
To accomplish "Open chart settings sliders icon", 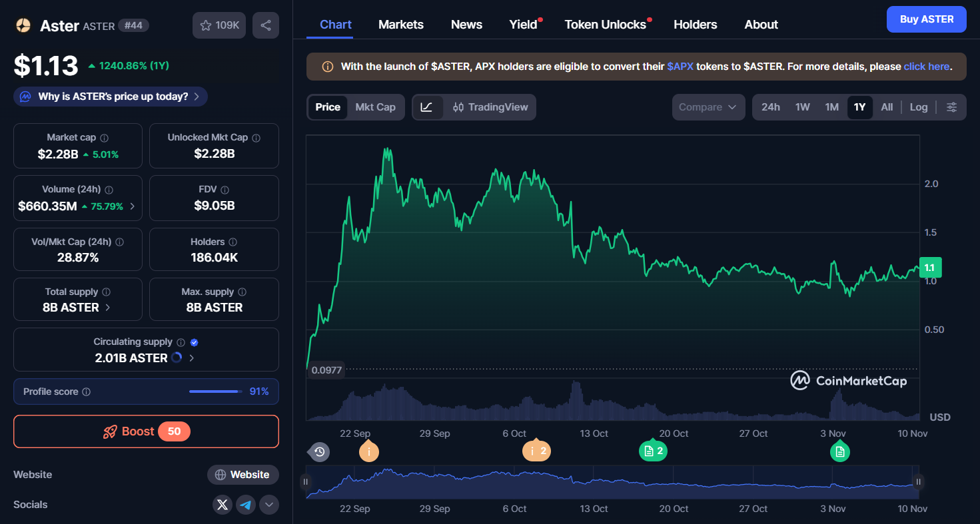I will (952, 107).
